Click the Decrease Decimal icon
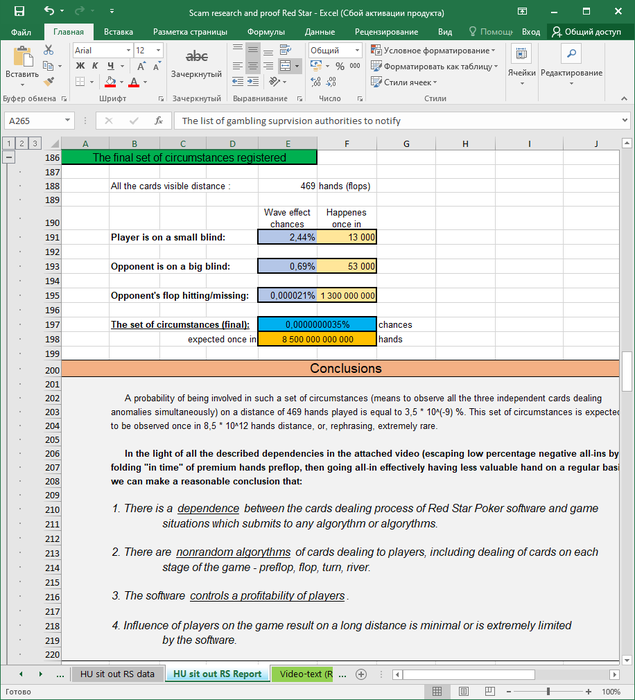This screenshot has height=700, width=635. (331, 82)
